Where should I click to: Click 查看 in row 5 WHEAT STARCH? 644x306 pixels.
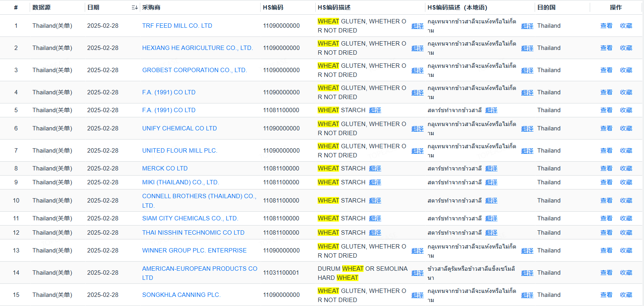tap(606, 110)
